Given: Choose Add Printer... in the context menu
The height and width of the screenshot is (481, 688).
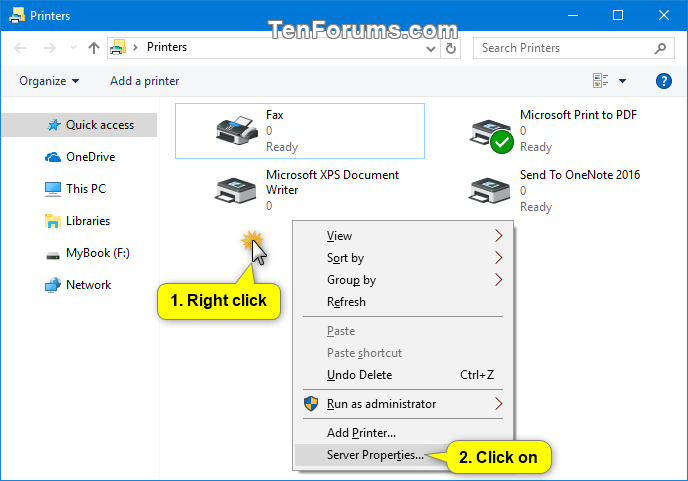Looking at the screenshot, I should [403, 433].
